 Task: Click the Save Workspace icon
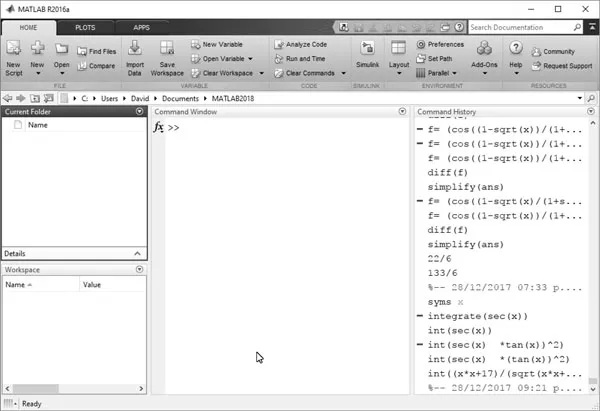[x=168, y=54]
